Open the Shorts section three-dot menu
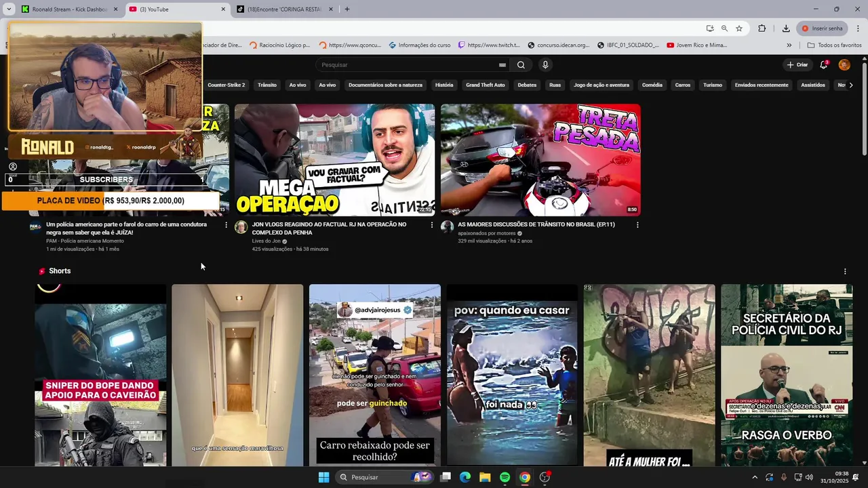The width and height of the screenshot is (868, 488). coord(845,271)
